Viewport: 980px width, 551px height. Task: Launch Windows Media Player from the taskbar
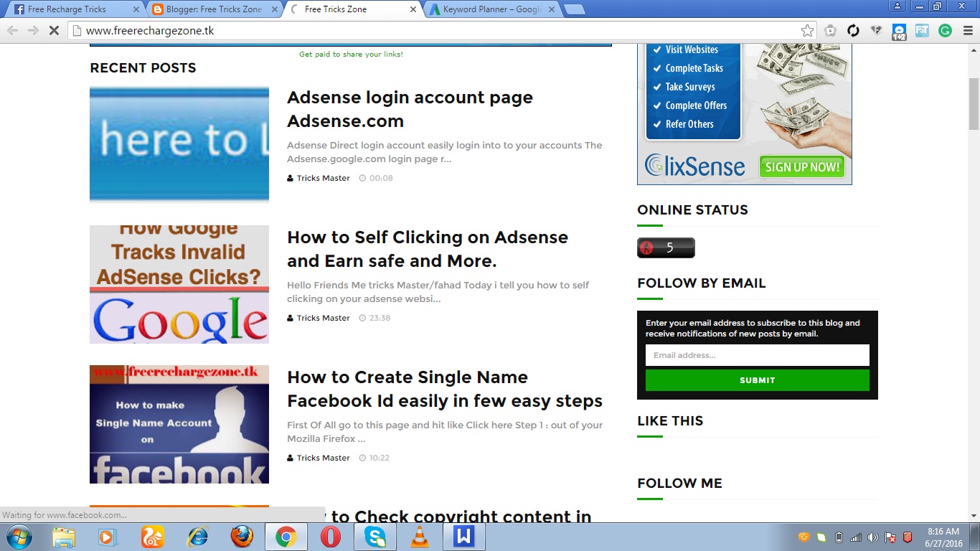108,537
